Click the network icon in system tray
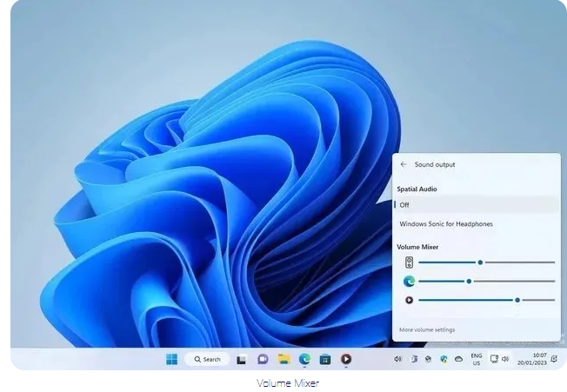The height and width of the screenshot is (392, 567). [494, 359]
